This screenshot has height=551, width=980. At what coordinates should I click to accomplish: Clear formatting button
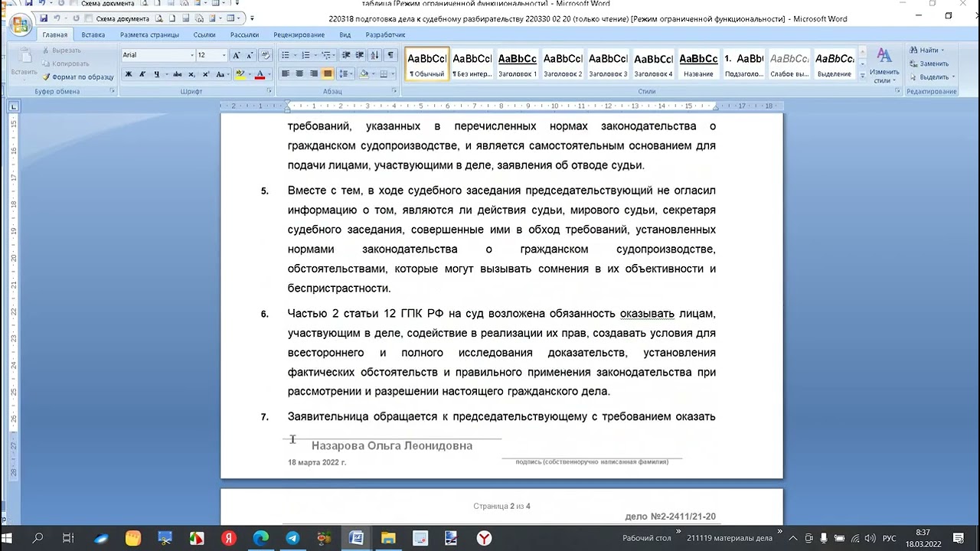[x=266, y=55]
